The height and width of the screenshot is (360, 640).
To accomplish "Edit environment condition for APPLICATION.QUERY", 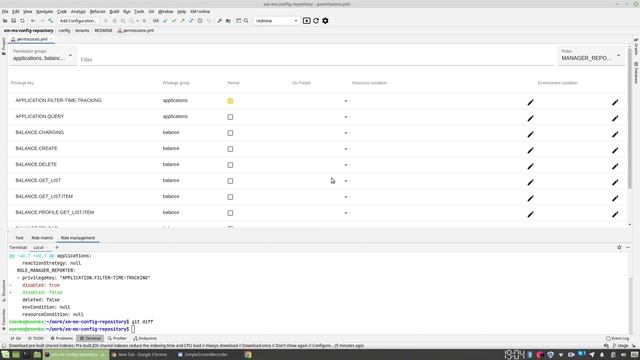I will (615, 118).
